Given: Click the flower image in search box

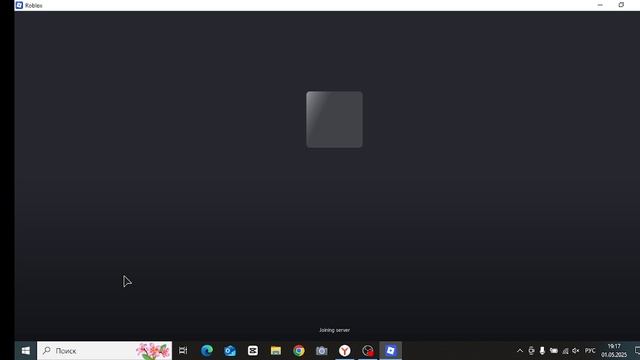Looking at the screenshot, I should [153, 351].
